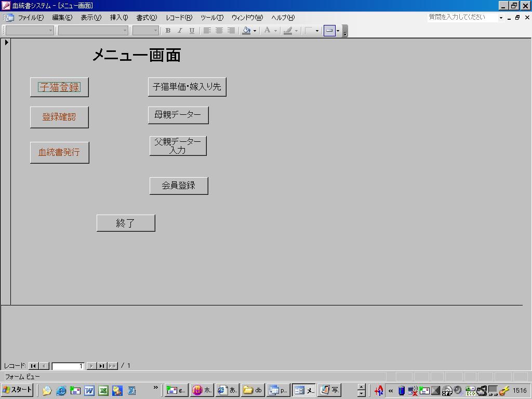Click the メニュー画面 heading label
Viewport: 532px width, 399px height.
(x=137, y=55)
